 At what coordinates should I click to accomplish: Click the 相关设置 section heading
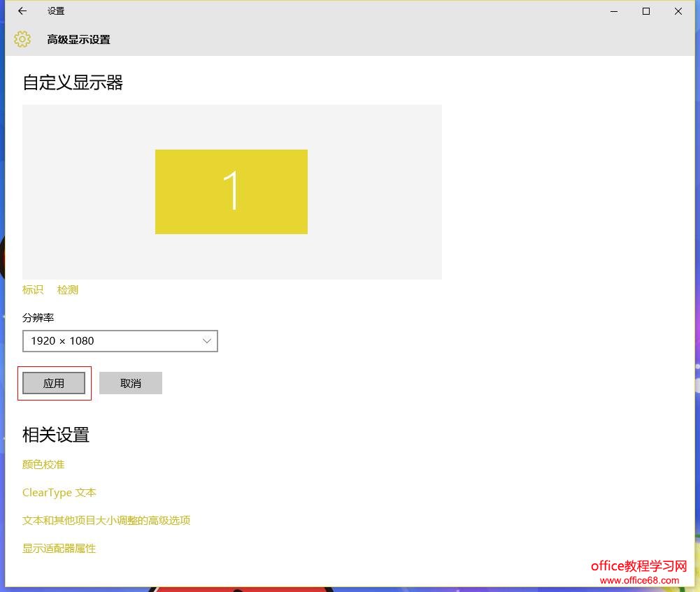pyautogui.click(x=55, y=435)
